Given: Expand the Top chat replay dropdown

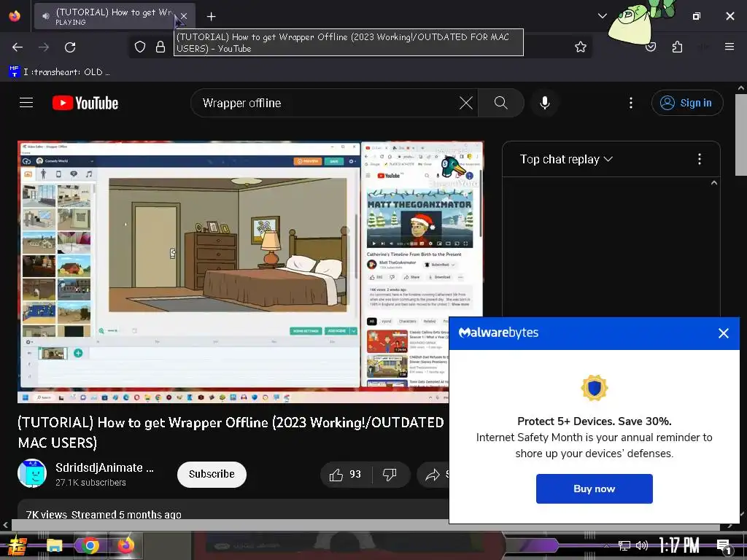Looking at the screenshot, I should pyautogui.click(x=566, y=159).
